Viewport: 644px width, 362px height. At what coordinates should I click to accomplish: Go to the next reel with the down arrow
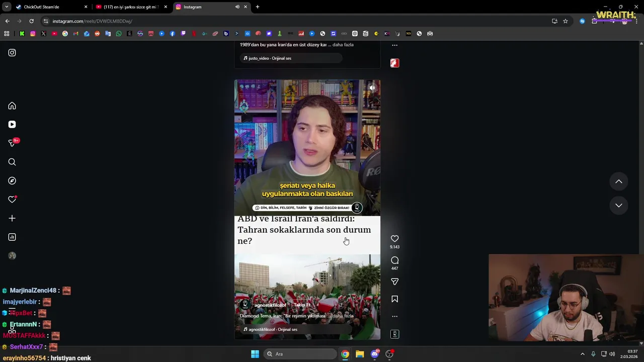(619, 205)
